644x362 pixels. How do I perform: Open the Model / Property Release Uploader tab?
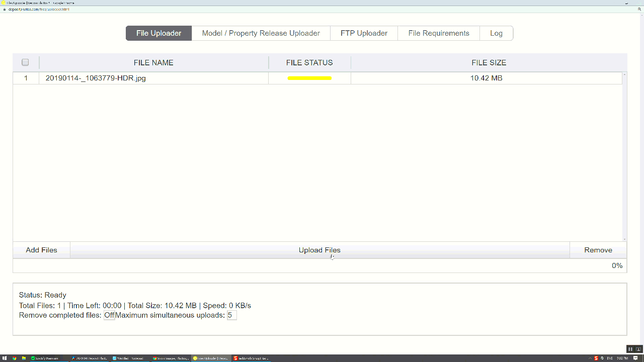(261, 33)
